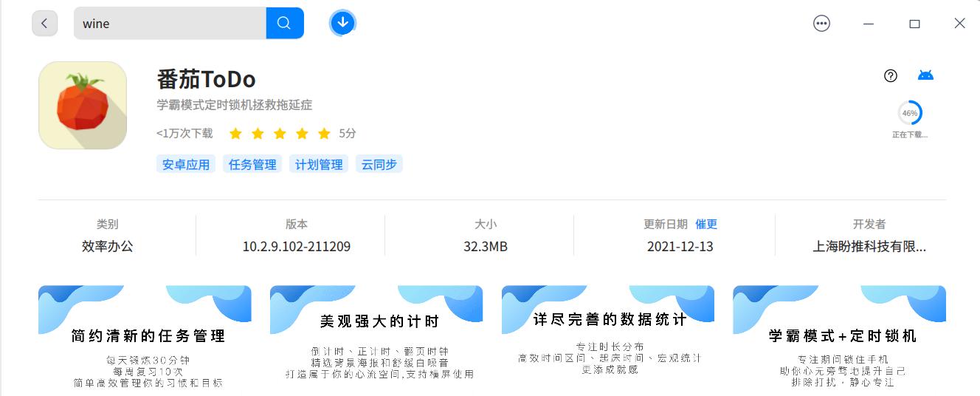The width and height of the screenshot is (980, 396).
Task: Select the 计划管理 tag
Action: (319, 164)
